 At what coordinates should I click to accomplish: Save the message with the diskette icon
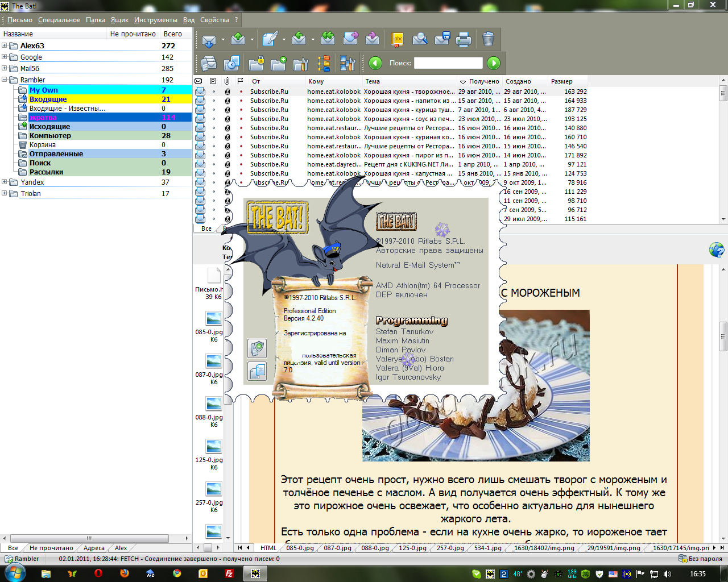442,39
